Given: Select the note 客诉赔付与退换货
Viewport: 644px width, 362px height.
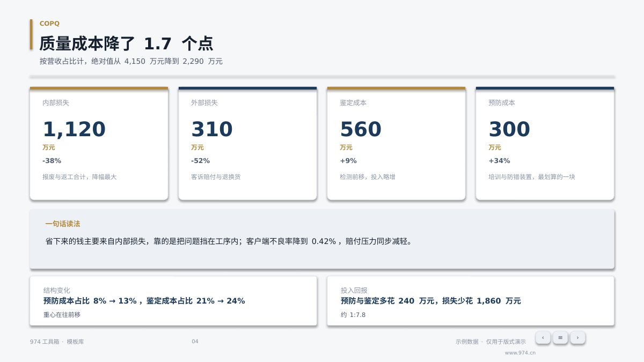Looking at the screenshot, I should 216,176.
